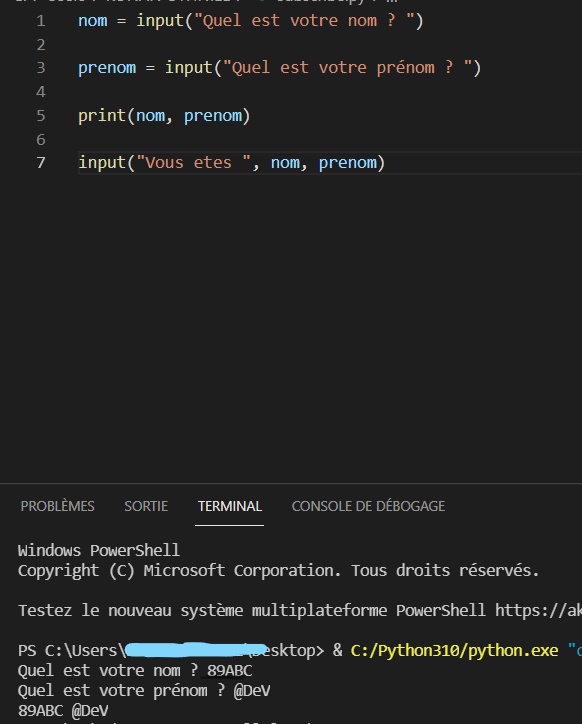The width and height of the screenshot is (582, 724).
Task: Click the C:/Python310/python.exe path in terminal
Action: click(x=454, y=651)
